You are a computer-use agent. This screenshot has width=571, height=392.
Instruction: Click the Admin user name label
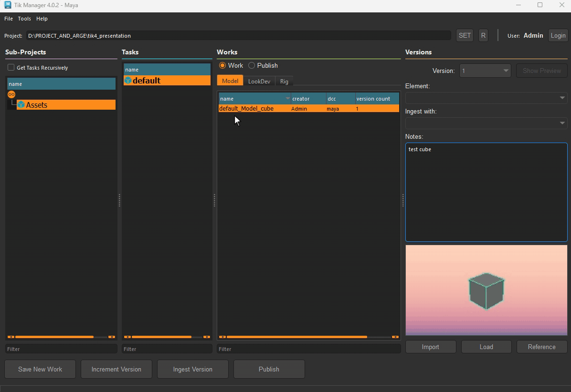pos(533,35)
